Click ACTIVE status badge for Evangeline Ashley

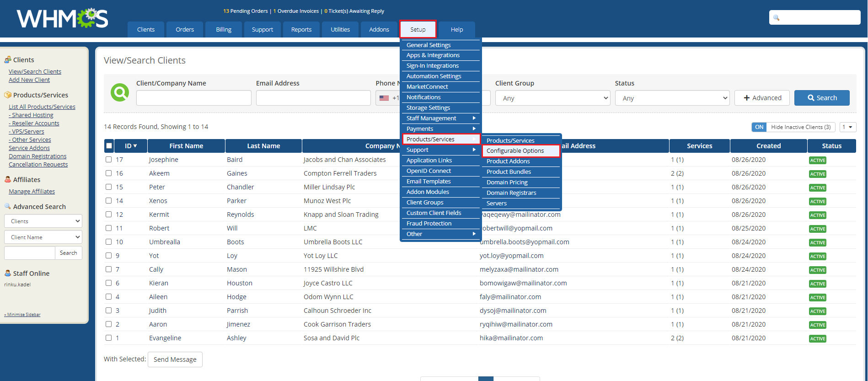click(818, 338)
